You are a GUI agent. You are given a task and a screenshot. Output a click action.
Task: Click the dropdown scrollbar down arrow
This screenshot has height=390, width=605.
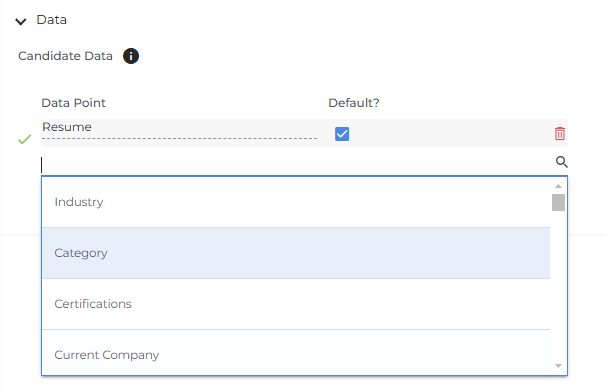tap(558, 366)
